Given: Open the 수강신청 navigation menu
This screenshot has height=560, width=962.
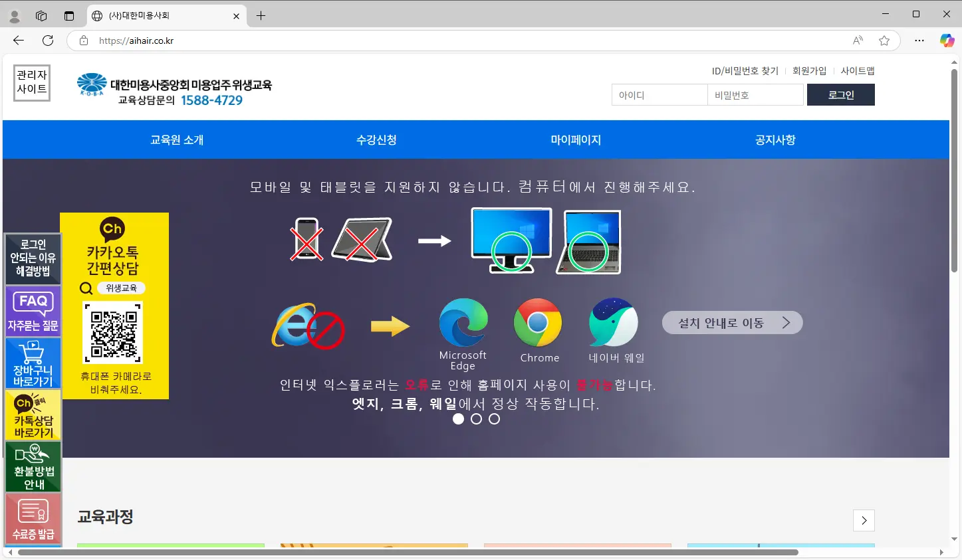Looking at the screenshot, I should tap(376, 140).
